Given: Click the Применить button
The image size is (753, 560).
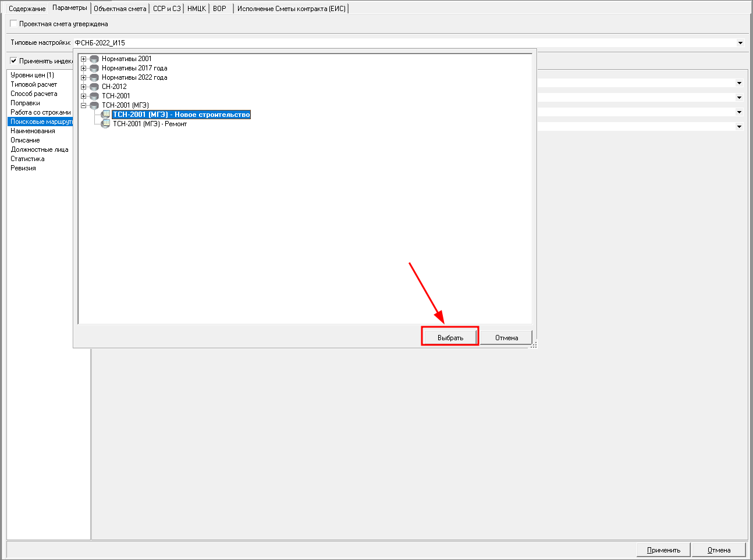Looking at the screenshot, I should pyautogui.click(x=663, y=550).
